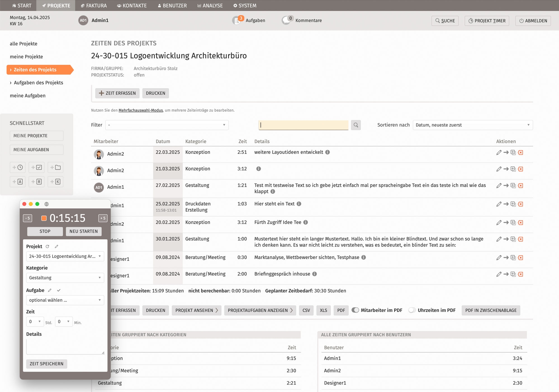Open the ANALYSE menu
This screenshot has height=392, width=559.
pos(210,6)
